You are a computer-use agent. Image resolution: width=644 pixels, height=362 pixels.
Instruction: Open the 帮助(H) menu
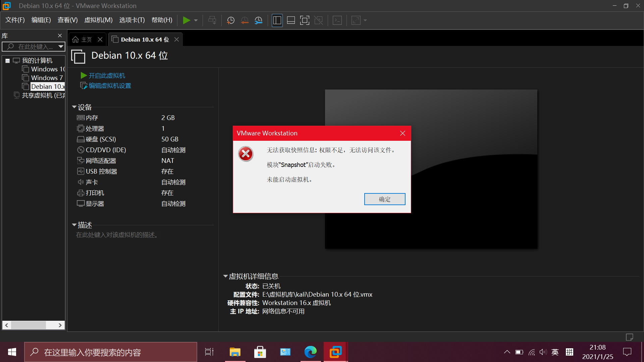tap(162, 20)
